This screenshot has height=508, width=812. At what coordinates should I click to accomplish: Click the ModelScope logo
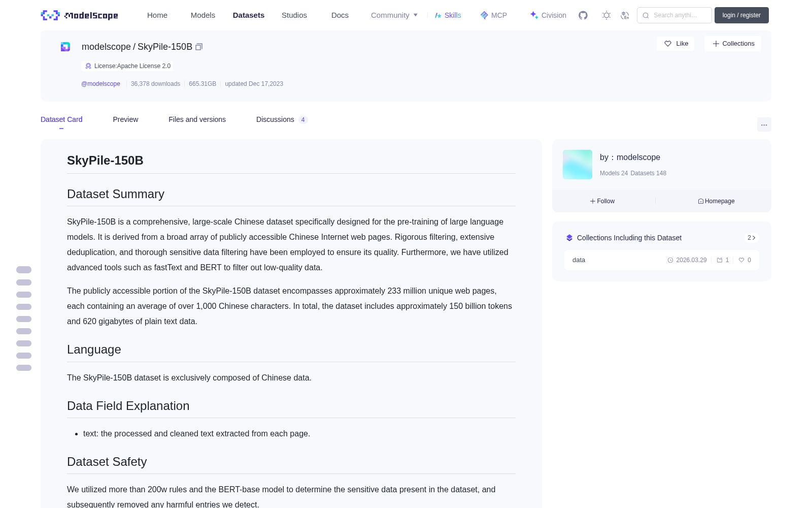tap(80, 15)
